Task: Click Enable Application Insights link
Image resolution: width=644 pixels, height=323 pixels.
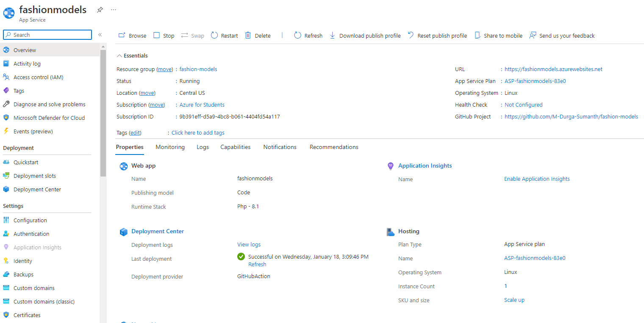Action: pos(537,179)
